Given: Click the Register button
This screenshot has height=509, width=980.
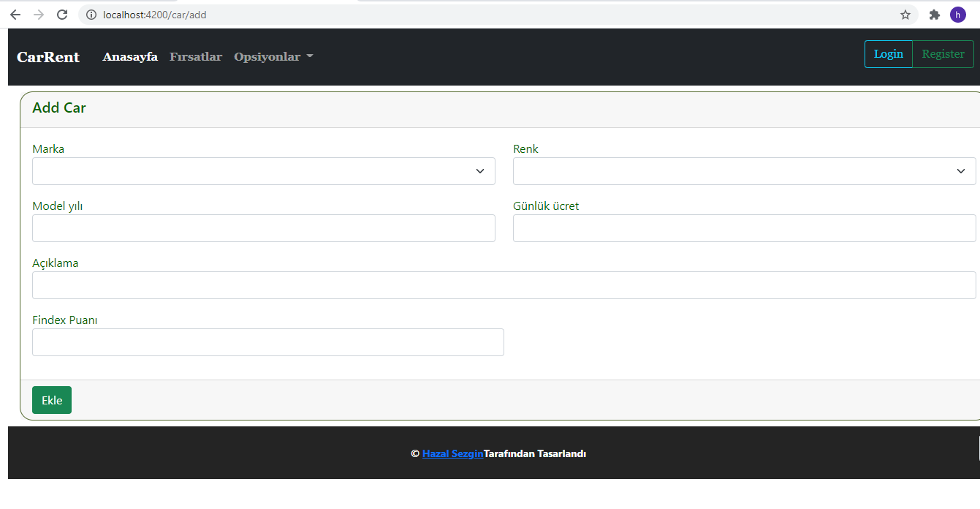Looking at the screenshot, I should (x=943, y=54).
